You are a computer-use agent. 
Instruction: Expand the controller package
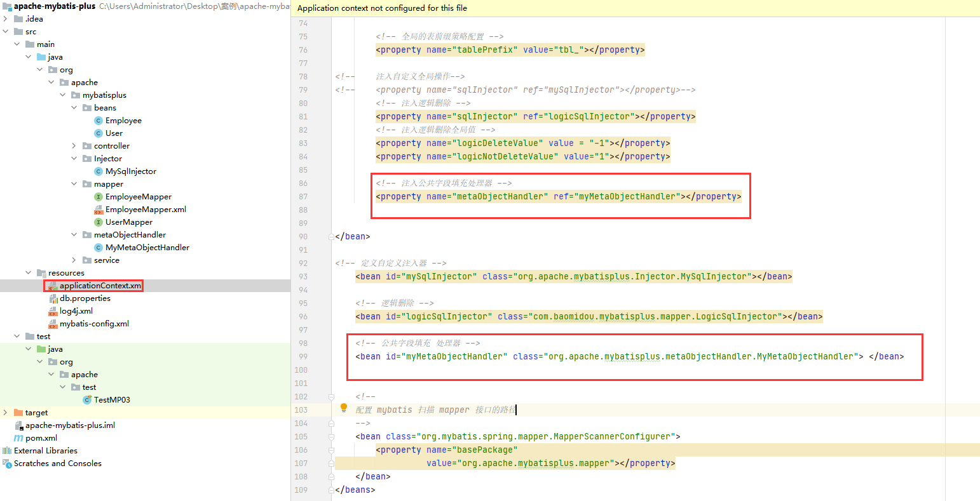coord(74,145)
